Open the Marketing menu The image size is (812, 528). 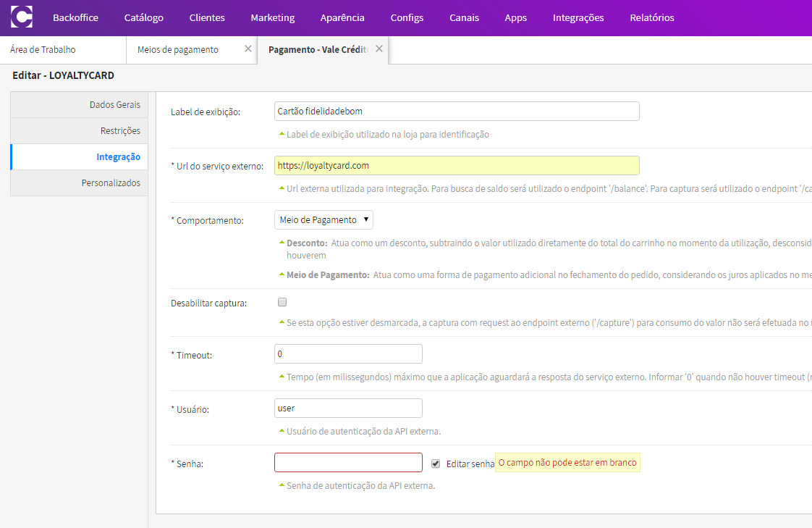tap(273, 17)
